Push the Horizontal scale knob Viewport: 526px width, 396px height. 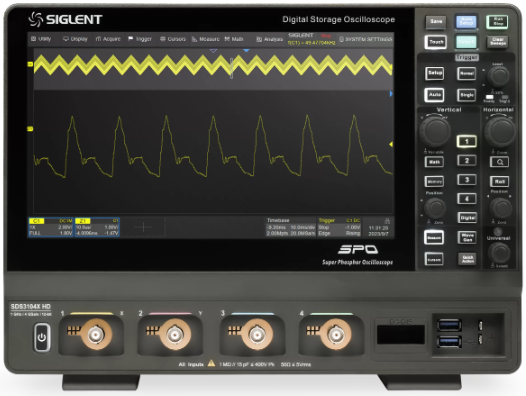pos(500,131)
